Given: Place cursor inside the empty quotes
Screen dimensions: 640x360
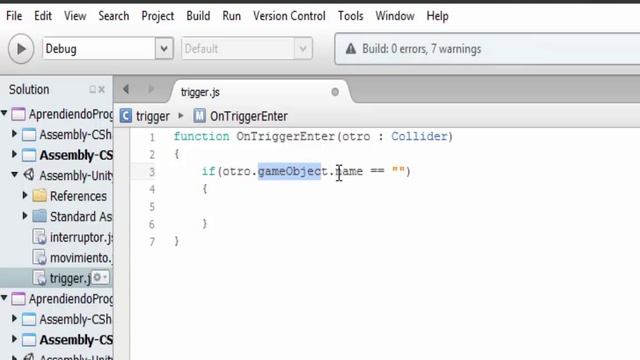Looking at the screenshot, I should pyautogui.click(x=398, y=171).
